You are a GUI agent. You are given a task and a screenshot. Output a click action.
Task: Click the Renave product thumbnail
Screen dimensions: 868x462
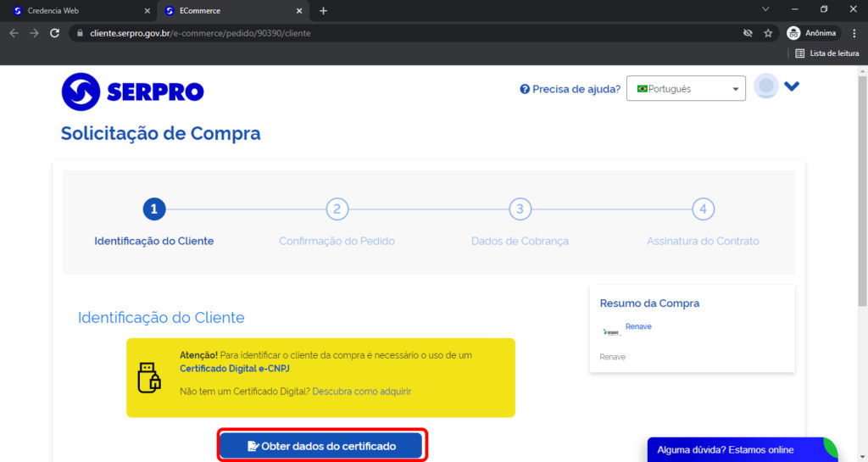click(x=612, y=332)
